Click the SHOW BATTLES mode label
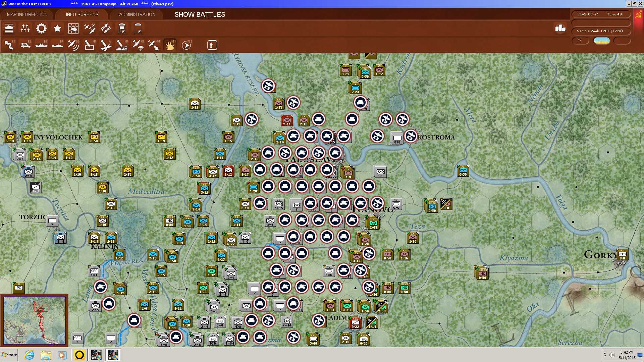644x362 pixels. 200,14
